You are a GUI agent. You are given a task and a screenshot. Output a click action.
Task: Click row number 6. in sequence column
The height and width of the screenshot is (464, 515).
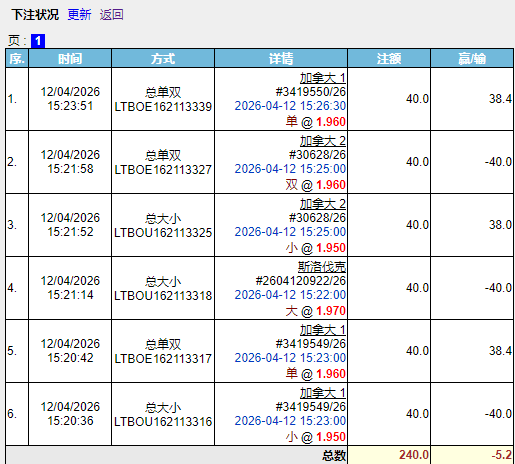tap(12, 414)
